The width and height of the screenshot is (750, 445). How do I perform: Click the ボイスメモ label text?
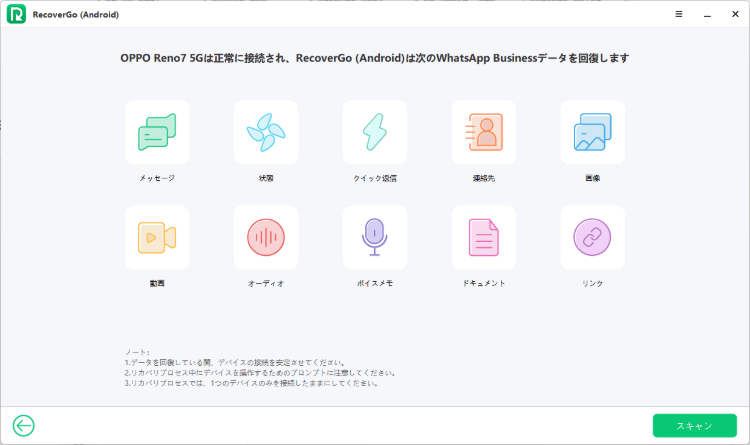(x=375, y=283)
